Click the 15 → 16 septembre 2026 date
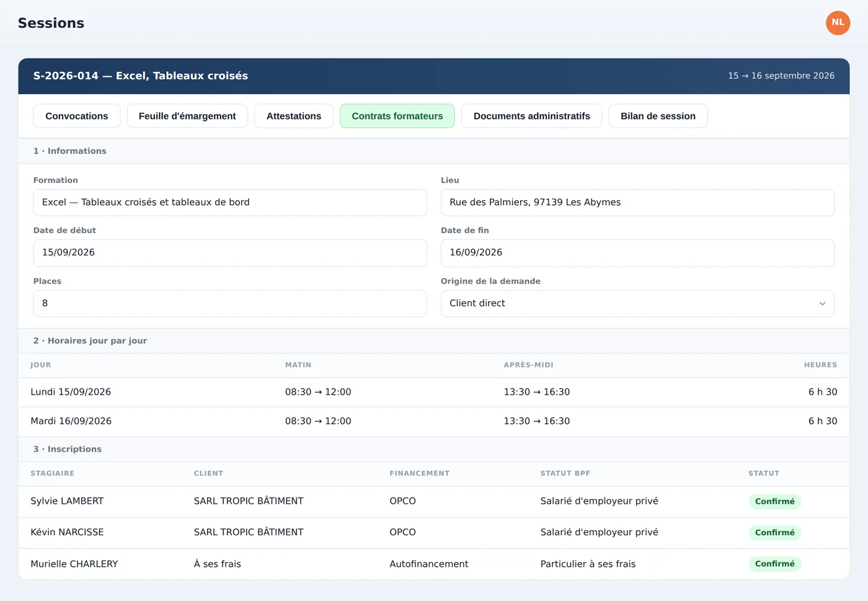This screenshot has height=601, width=868. (781, 76)
